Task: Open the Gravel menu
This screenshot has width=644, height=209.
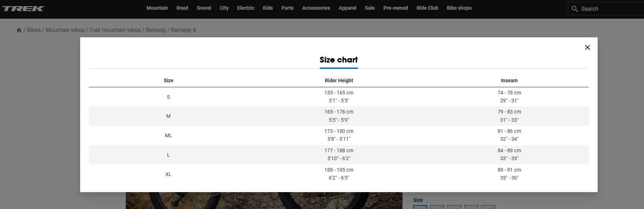Action: (204, 8)
